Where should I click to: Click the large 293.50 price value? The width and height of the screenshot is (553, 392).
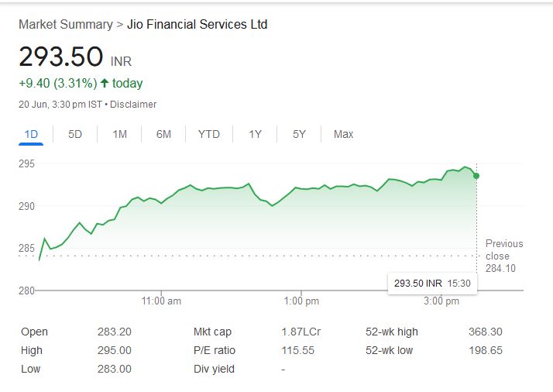61,57
